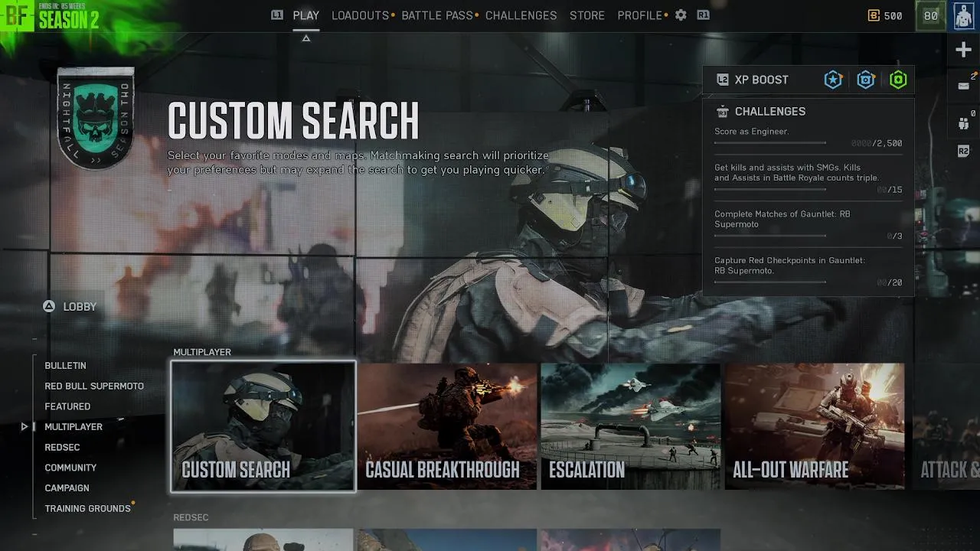
Task: Select the Custom Search mode card
Action: [263, 426]
